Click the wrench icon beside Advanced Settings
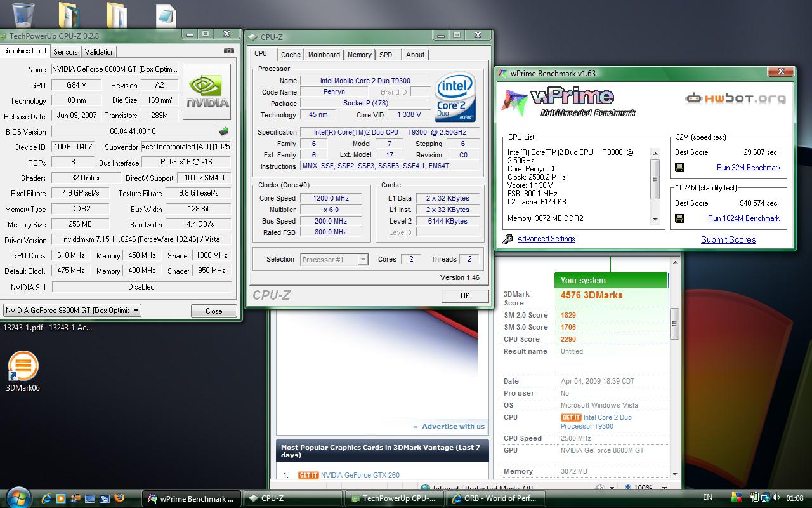The image size is (812, 508). click(507, 239)
